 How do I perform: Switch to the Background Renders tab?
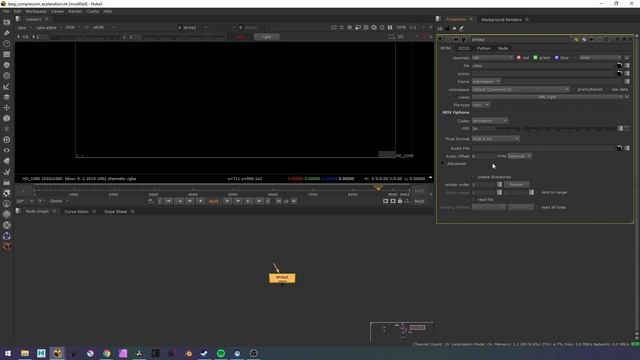[501, 20]
